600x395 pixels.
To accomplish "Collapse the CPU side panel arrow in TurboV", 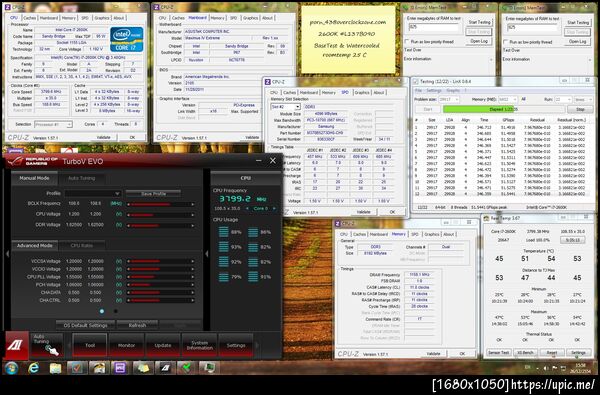I will click(207, 253).
